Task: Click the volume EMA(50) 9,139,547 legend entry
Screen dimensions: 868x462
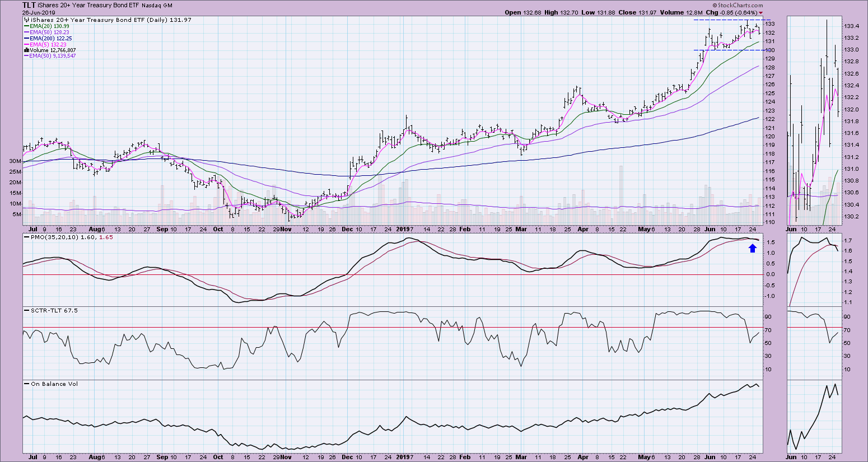Action: (x=52, y=56)
